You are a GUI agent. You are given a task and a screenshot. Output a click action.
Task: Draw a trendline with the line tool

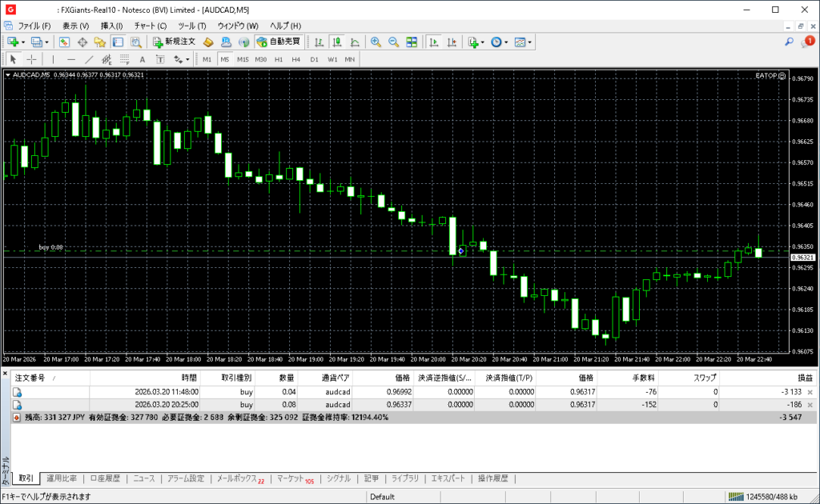coord(88,59)
